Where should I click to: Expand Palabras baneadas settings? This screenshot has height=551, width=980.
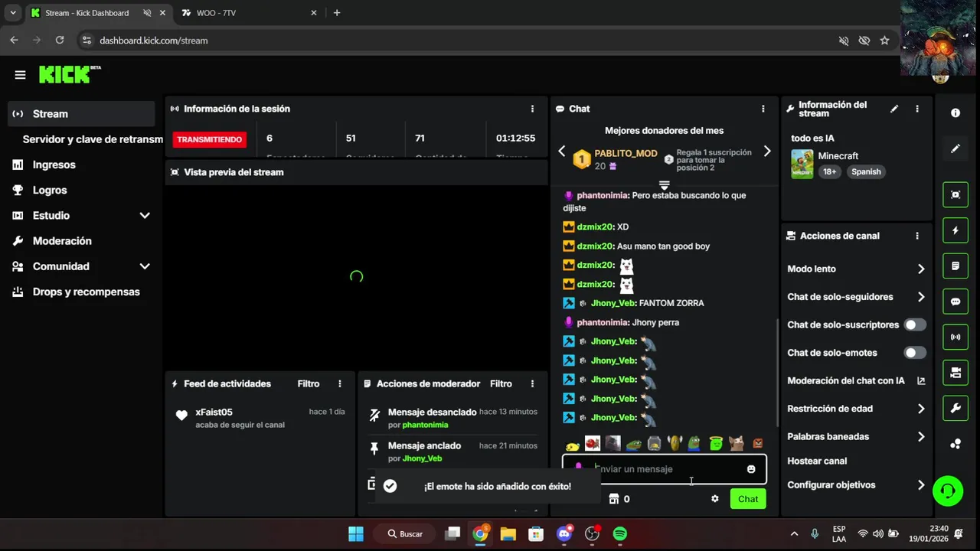click(921, 437)
